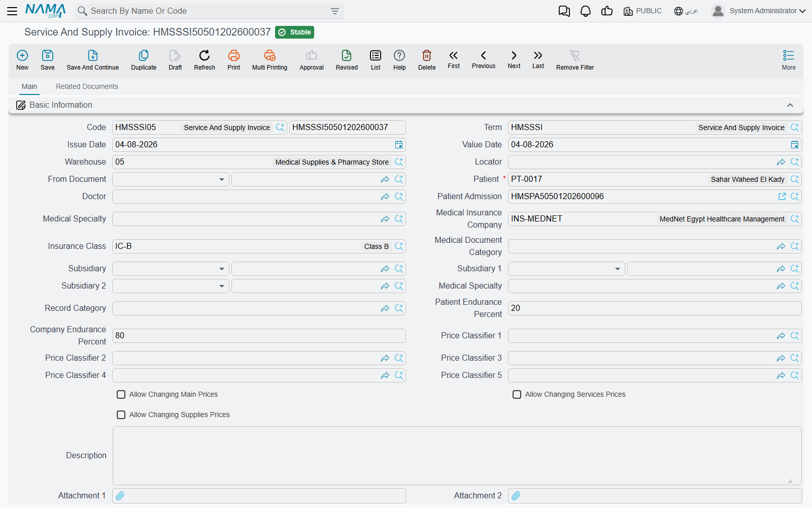Enable Allow Changing Main Prices

click(121, 394)
